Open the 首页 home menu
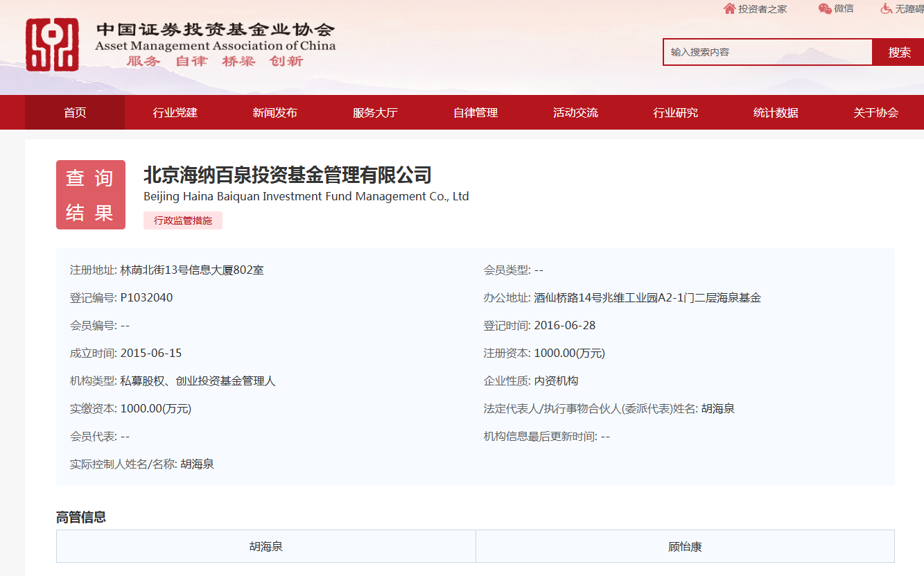 (75, 112)
